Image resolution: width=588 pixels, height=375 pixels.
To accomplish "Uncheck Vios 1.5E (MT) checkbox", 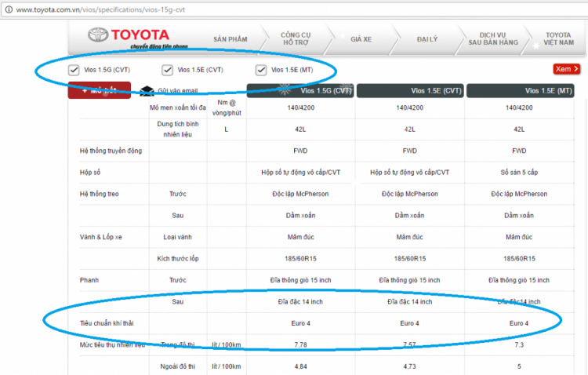I will pos(261,70).
